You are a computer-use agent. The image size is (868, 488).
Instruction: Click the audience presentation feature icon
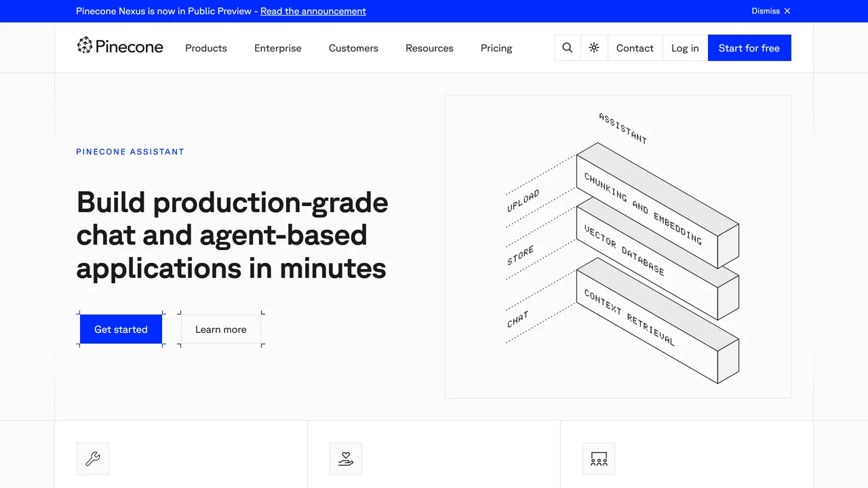pyautogui.click(x=599, y=459)
